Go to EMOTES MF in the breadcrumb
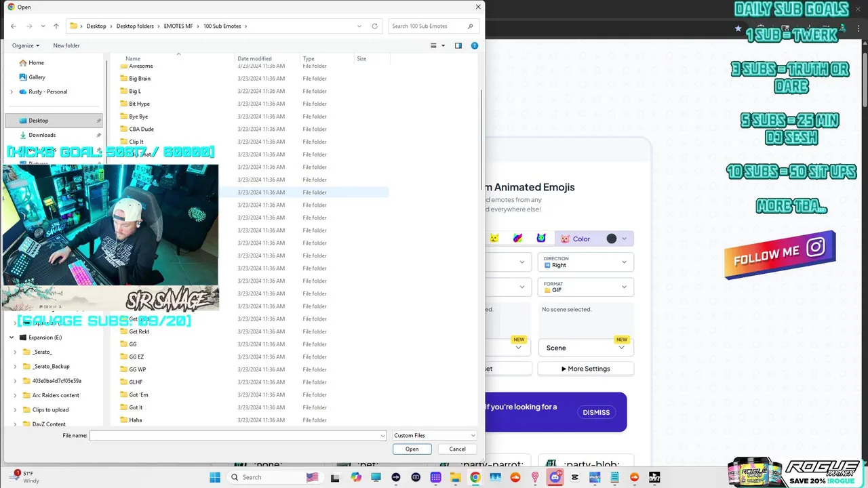The height and width of the screenshot is (488, 868). [178, 26]
